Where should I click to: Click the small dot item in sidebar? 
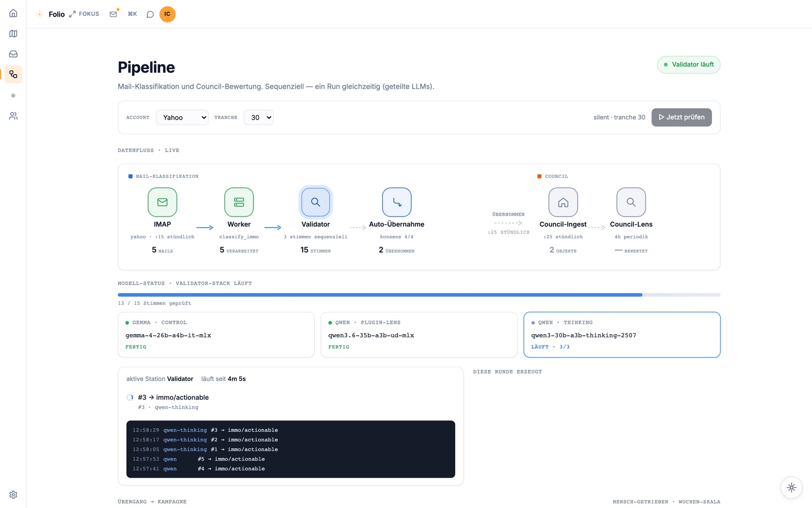13,95
